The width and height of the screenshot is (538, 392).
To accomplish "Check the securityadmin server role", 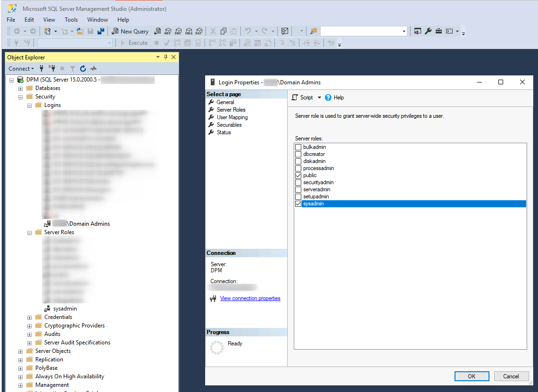I will pyautogui.click(x=298, y=182).
